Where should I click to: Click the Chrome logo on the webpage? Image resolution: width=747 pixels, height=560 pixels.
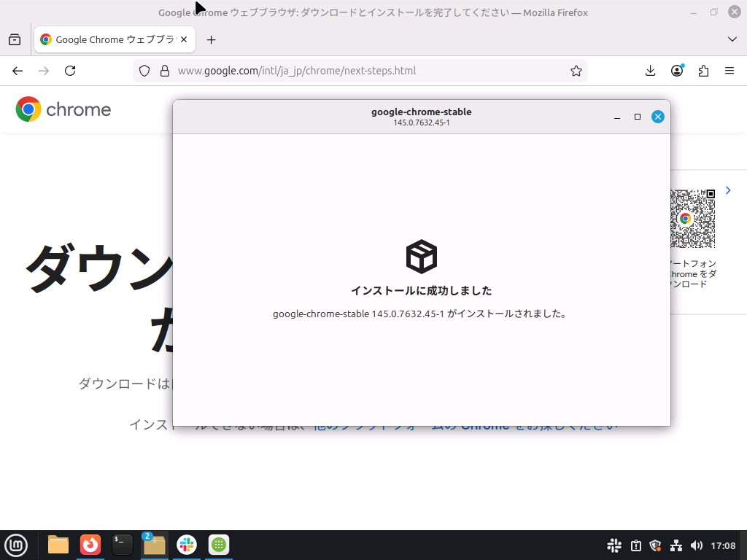28,109
